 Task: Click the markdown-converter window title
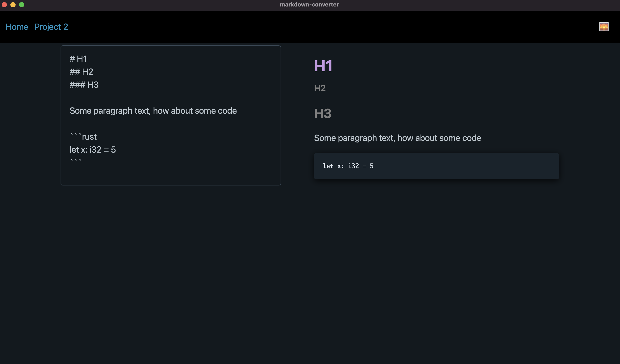[309, 5]
